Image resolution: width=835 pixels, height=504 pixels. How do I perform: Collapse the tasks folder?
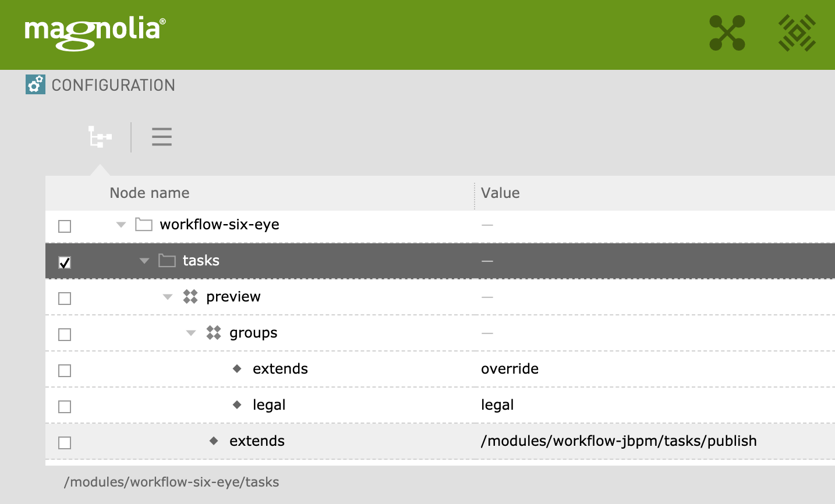click(144, 261)
